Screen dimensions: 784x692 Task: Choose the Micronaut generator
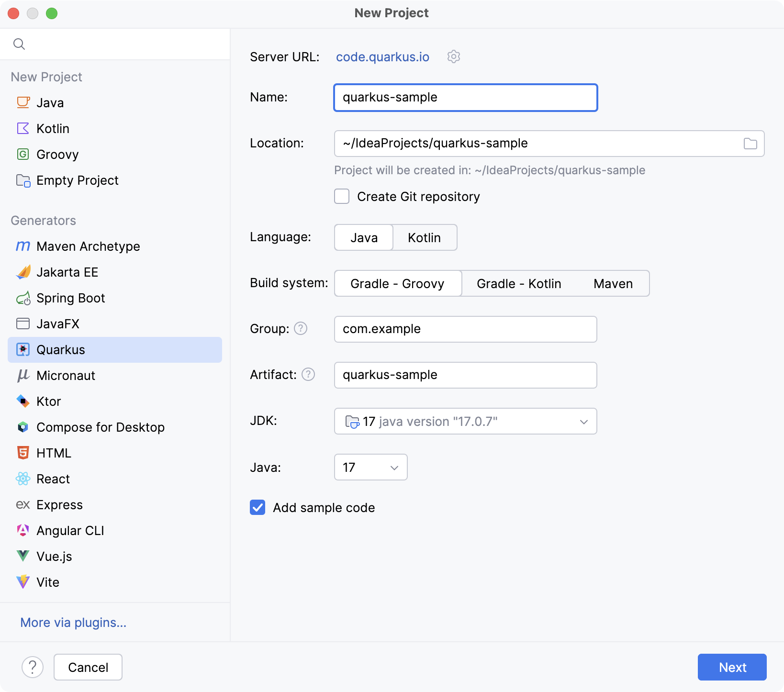66,376
